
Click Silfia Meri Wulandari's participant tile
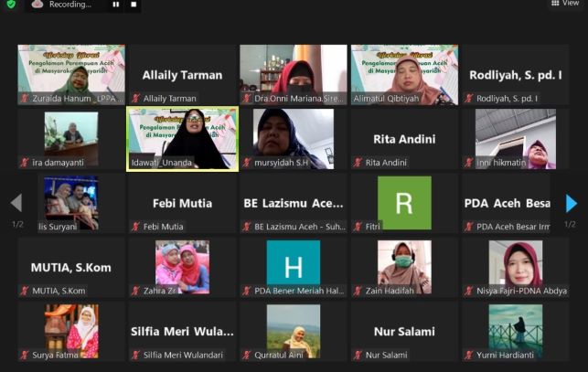coord(182,331)
